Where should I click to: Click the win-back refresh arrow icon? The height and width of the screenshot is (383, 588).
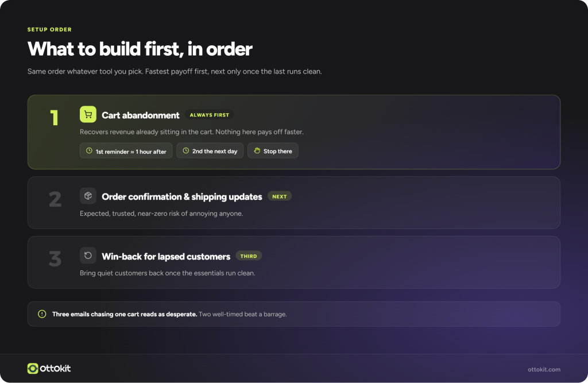pos(88,256)
